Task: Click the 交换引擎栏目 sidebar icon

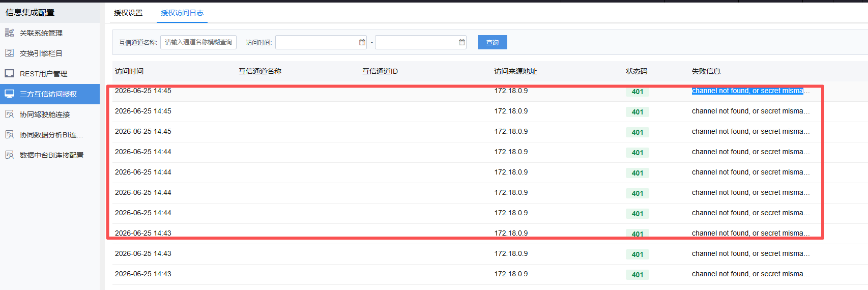Action: 9,53
